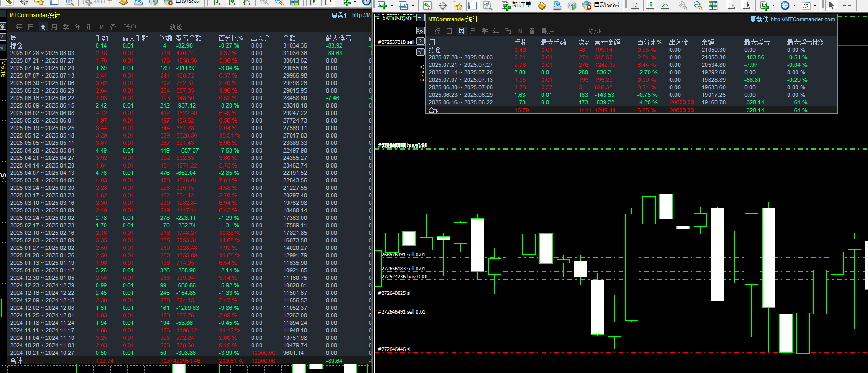Click the zoom in magnifier, right toolbar
Image resolution: width=868 pixels, height=373 pixels.
[x=683, y=5]
